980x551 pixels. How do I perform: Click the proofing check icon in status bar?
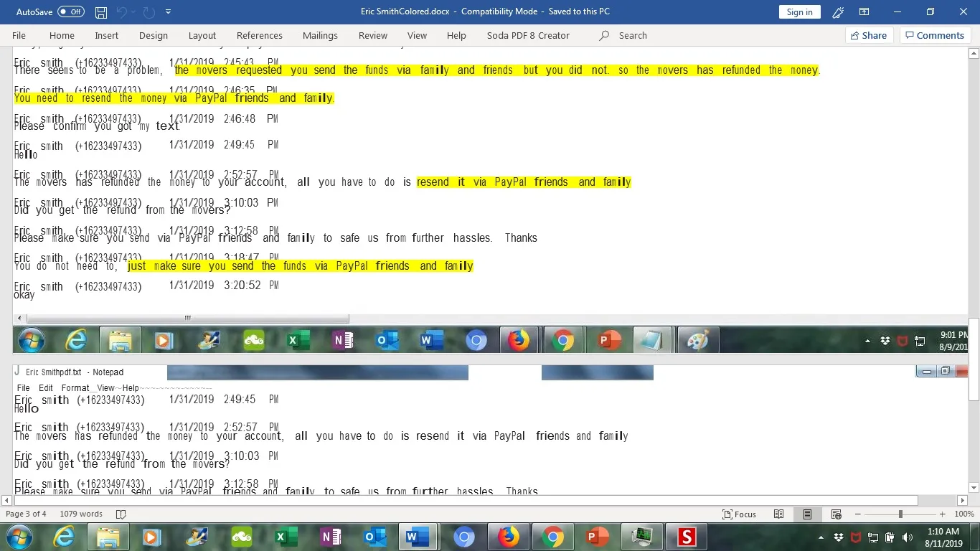point(121,514)
